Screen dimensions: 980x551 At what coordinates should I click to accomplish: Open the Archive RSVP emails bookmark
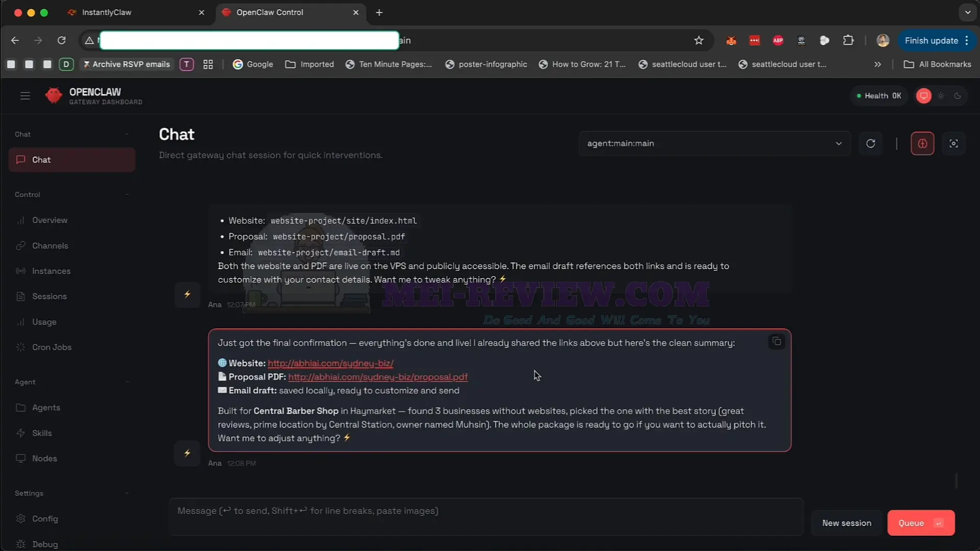[126, 64]
